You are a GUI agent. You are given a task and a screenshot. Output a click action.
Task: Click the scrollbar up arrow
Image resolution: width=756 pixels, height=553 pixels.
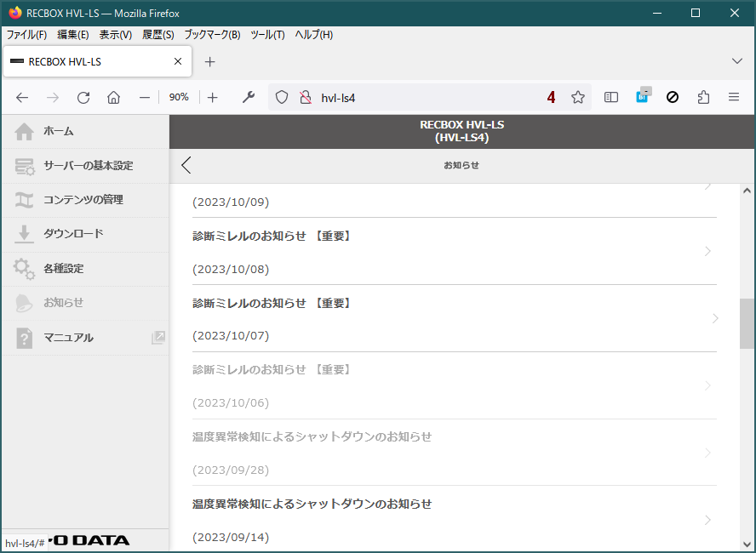(747, 191)
